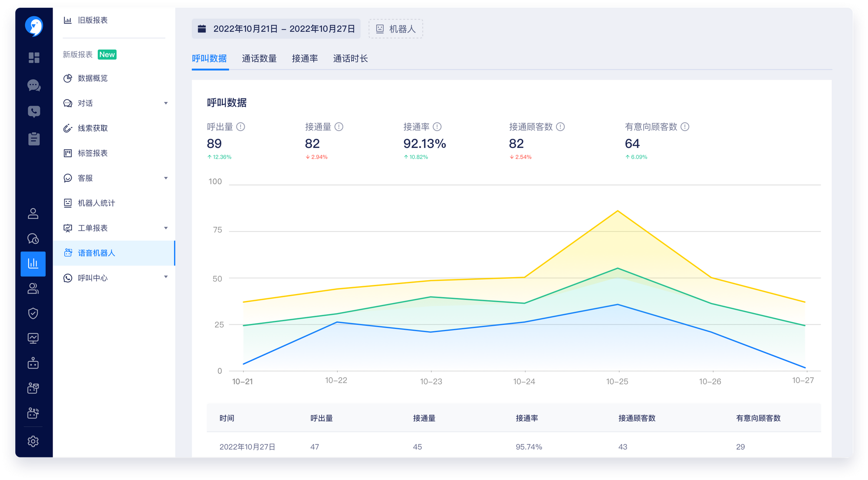Open the monitor chart icon in dark sidebar
This screenshot has height=480, width=868.
point(33,338)
